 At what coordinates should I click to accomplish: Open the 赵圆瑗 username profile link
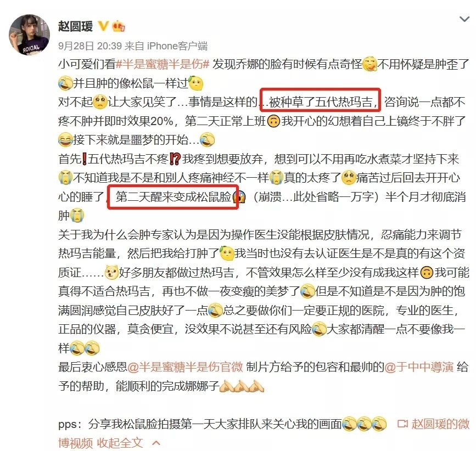(x=76, y=26)
